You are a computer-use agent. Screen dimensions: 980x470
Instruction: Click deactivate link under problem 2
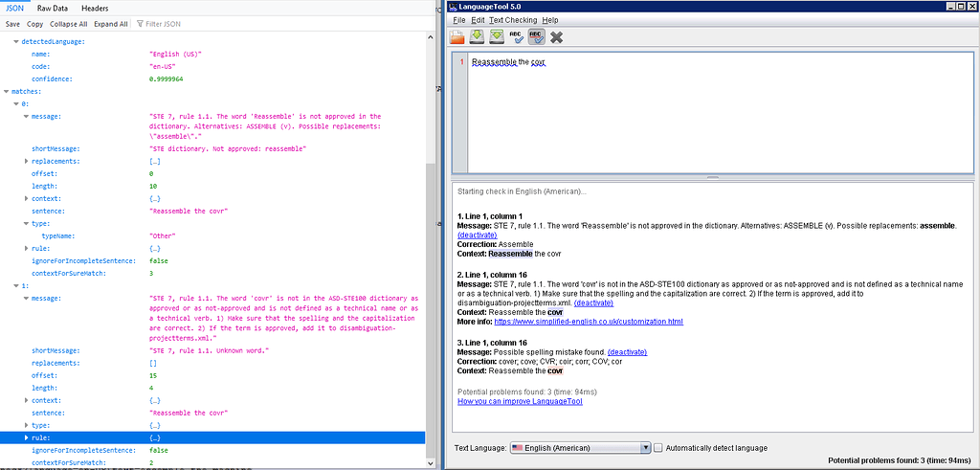593,302
